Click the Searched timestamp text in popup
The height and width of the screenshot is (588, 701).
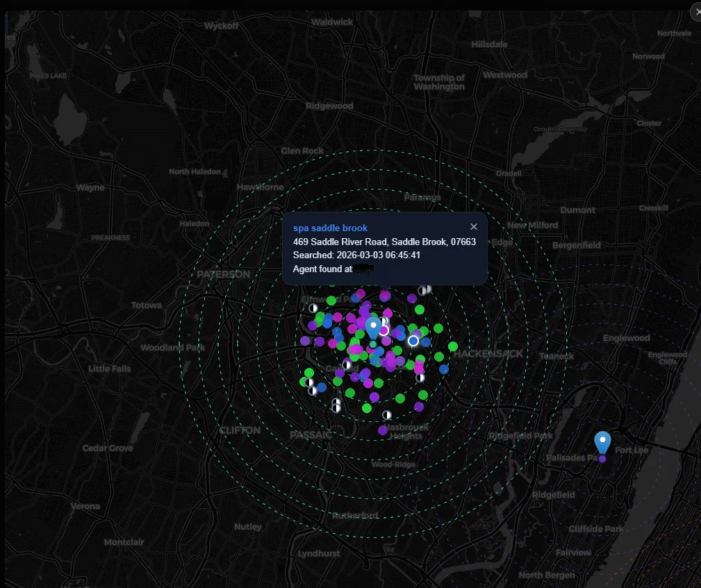pos(356,255)
